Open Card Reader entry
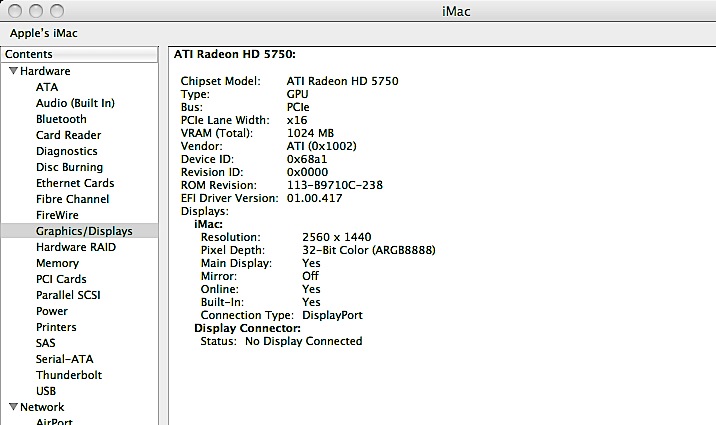The width and height of the screenshot is (716, 425). tap(68, 135)
